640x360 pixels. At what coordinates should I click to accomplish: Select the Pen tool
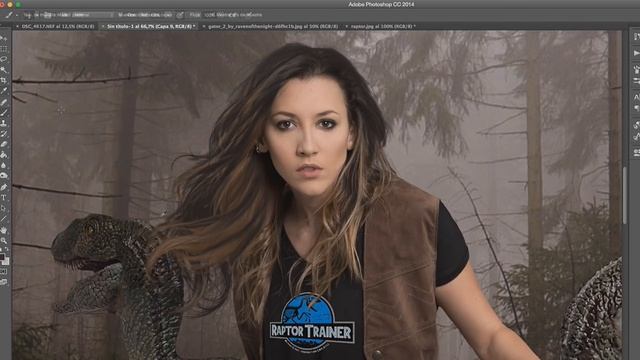[4, 187]
